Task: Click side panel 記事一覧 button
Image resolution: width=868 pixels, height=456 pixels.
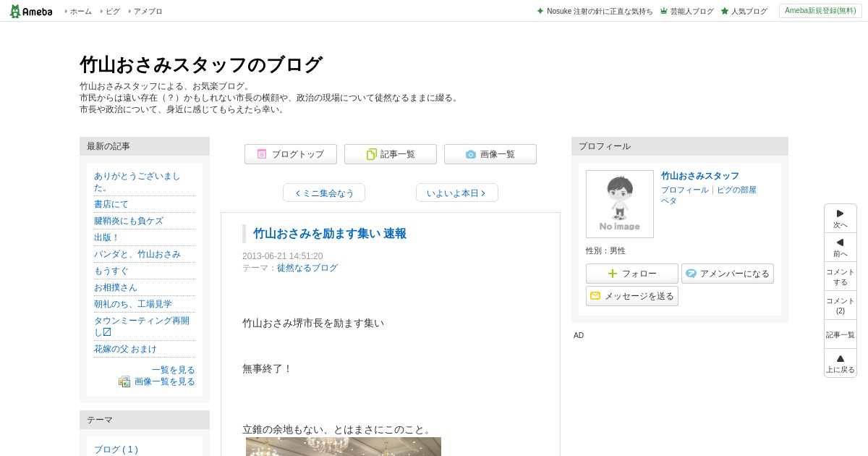Action: click(x=841, y=334)
